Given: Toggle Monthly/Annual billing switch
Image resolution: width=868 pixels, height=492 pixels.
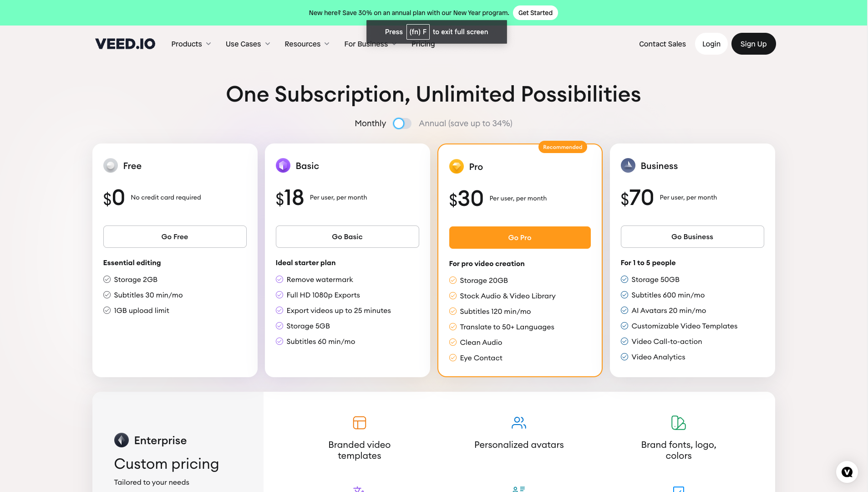Looking at the screenshot, I should [402, 123].
